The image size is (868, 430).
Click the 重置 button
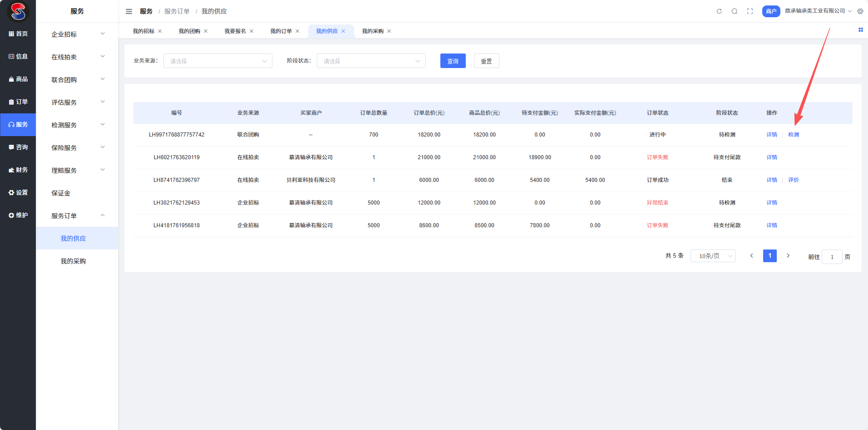pos(486,61)
